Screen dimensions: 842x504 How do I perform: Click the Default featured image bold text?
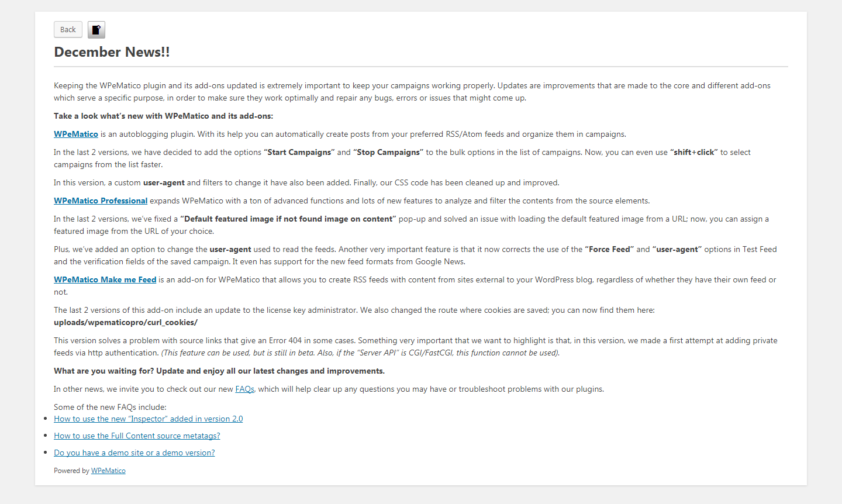[x=288, y=219]
